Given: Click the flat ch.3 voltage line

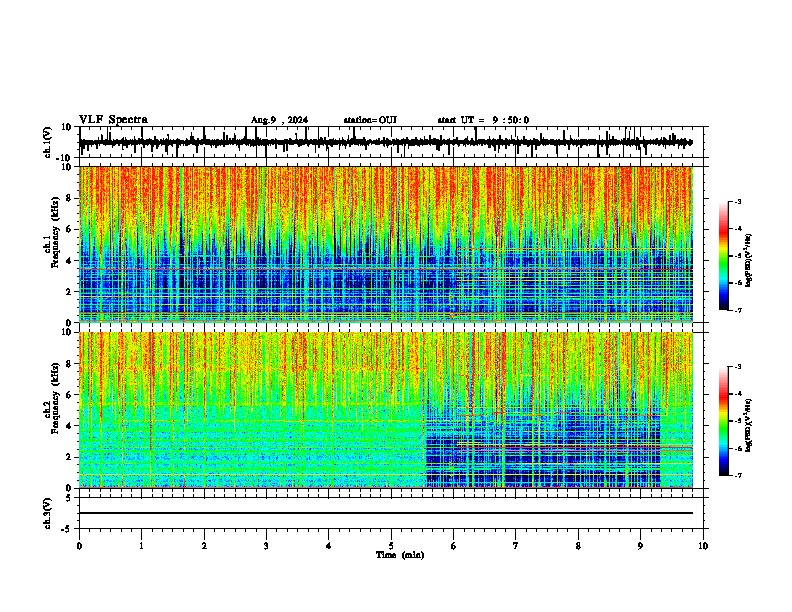Looking at the screenshot, I should [x=386, y=513].
